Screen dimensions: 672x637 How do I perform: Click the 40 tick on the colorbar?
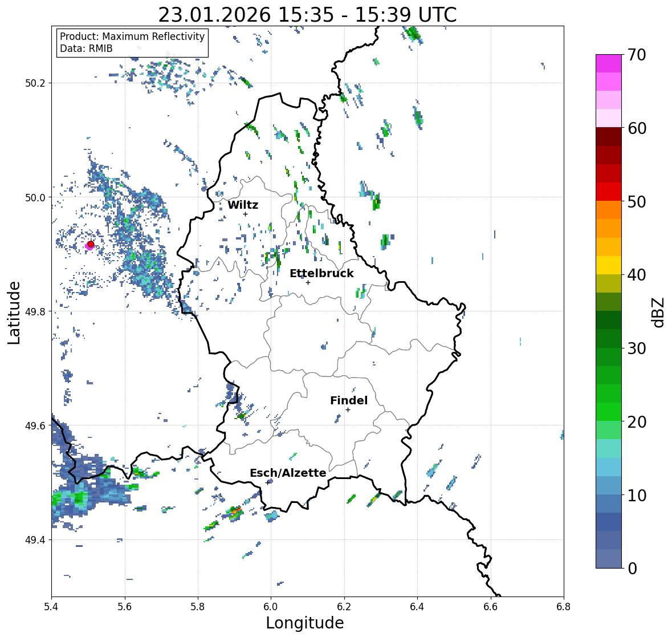pyautogui.click(x=637, y=275)
